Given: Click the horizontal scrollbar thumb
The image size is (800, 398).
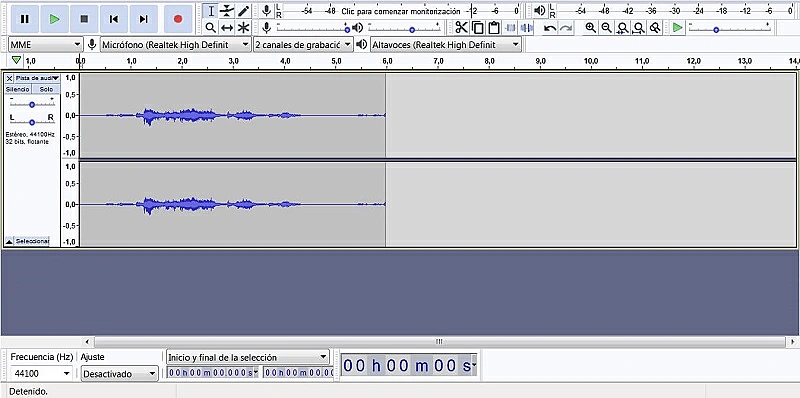Looking at the screenshot, I should click(439, 341).
